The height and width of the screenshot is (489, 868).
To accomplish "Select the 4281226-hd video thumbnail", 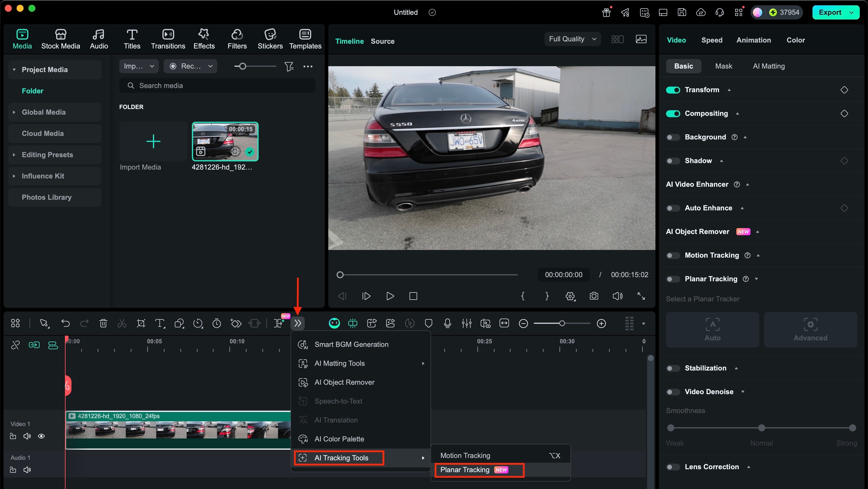I will 225,142.
